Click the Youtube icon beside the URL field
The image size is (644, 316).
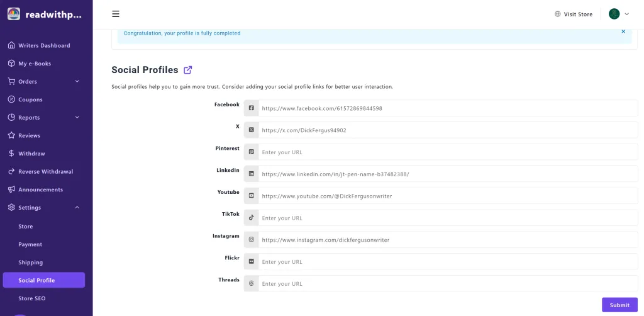click(252, 196)
